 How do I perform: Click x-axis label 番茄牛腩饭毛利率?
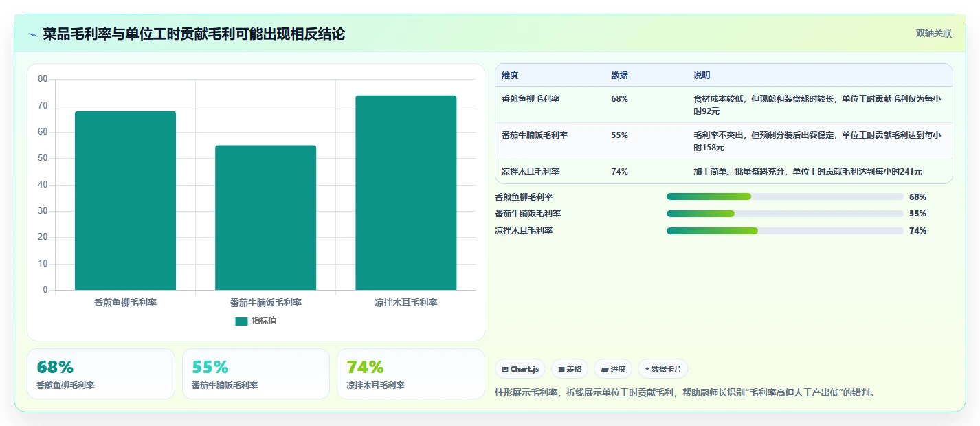(265, 302)
